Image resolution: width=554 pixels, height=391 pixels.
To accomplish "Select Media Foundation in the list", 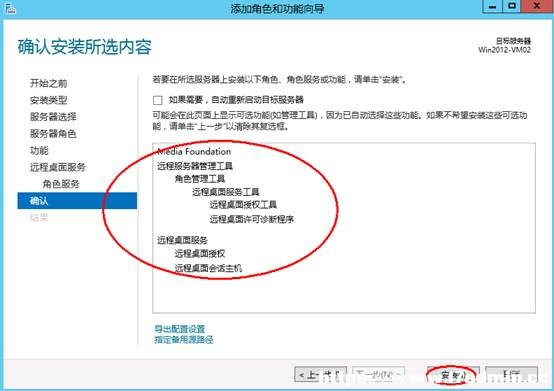I will [x=194, y=152].
